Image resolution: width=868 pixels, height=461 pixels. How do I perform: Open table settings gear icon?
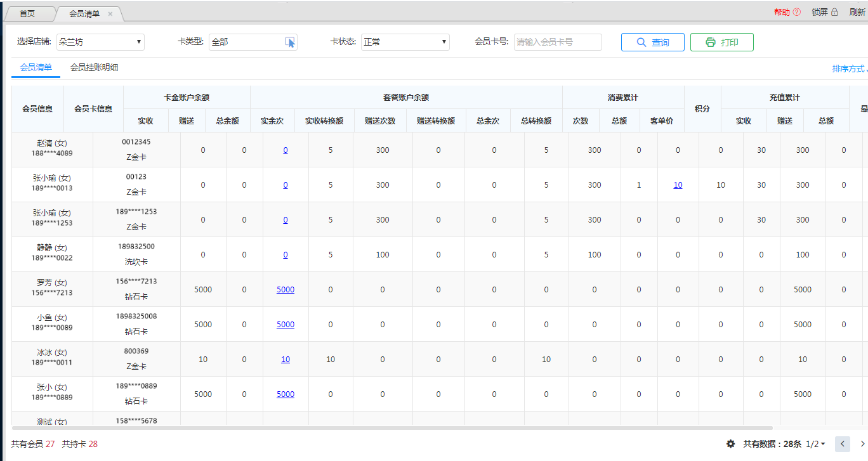[730, 444]
